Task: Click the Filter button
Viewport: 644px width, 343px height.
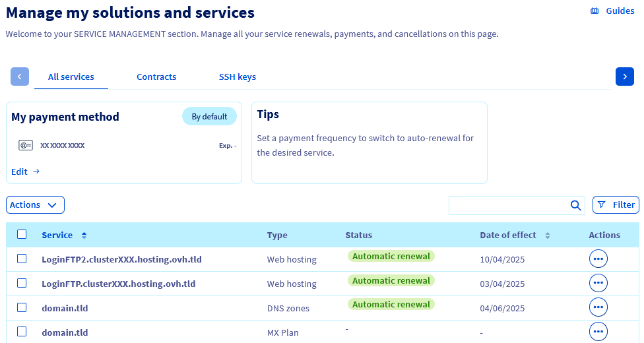Action: 616,205
